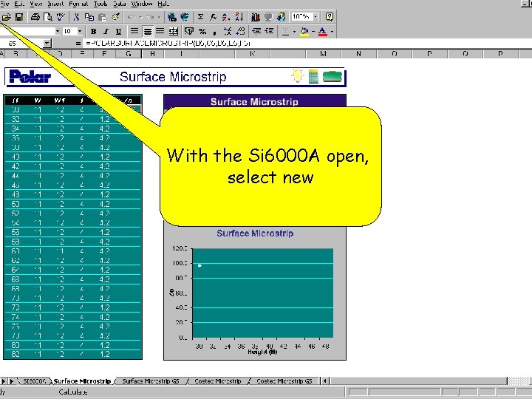
Task: Click the green briefcase icon in Polar header
Action: [332, 77]
